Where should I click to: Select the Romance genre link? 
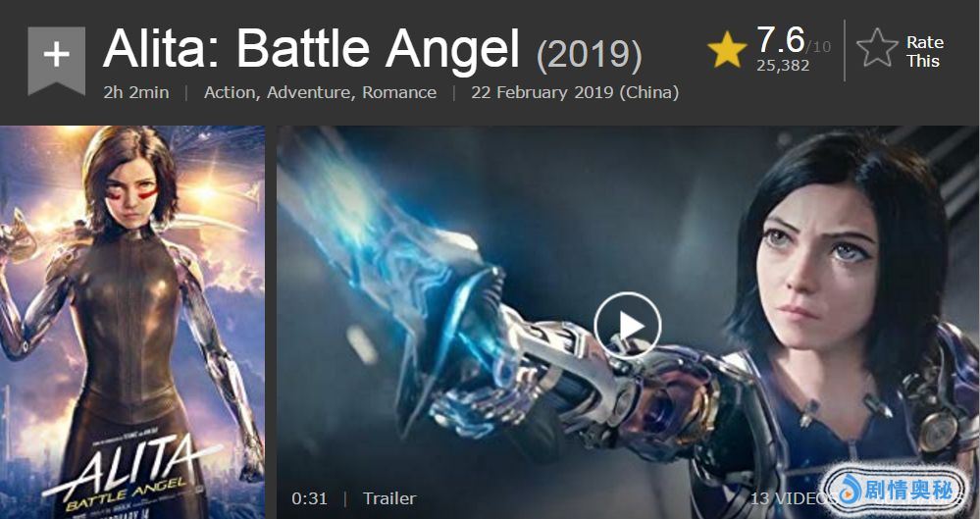point(399,92)
